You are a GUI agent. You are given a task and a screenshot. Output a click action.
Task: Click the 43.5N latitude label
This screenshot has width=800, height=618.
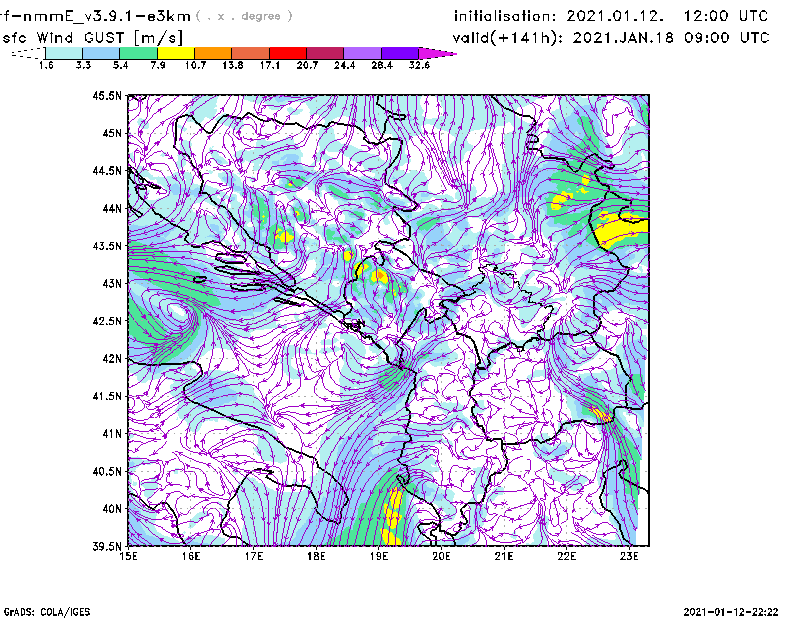[x=107, y=246]
